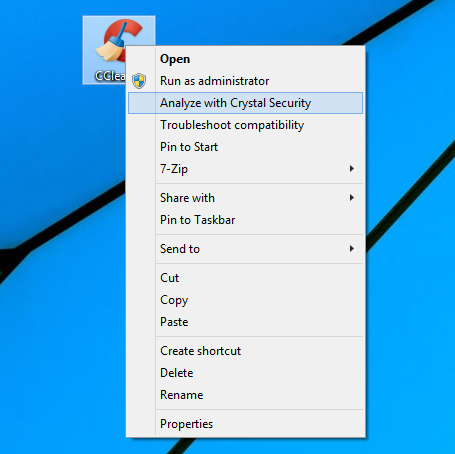The image size is (455, 454).
Task: Pin CCleaner to Start
Action: (245, 147)
